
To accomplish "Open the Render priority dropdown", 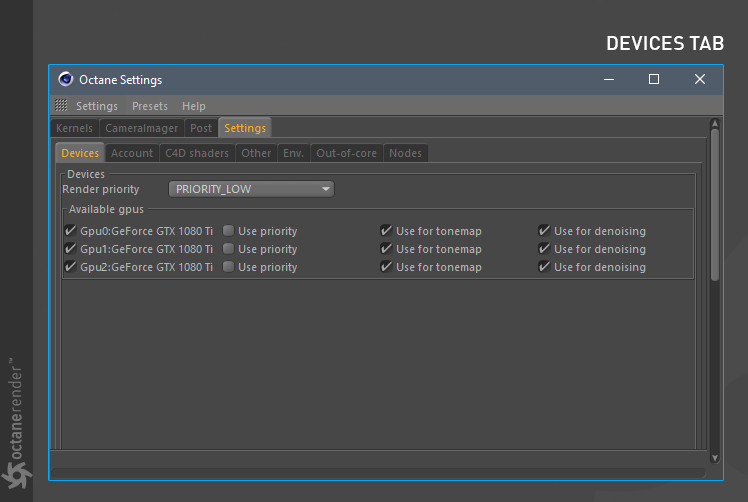I will pos(251,189).
